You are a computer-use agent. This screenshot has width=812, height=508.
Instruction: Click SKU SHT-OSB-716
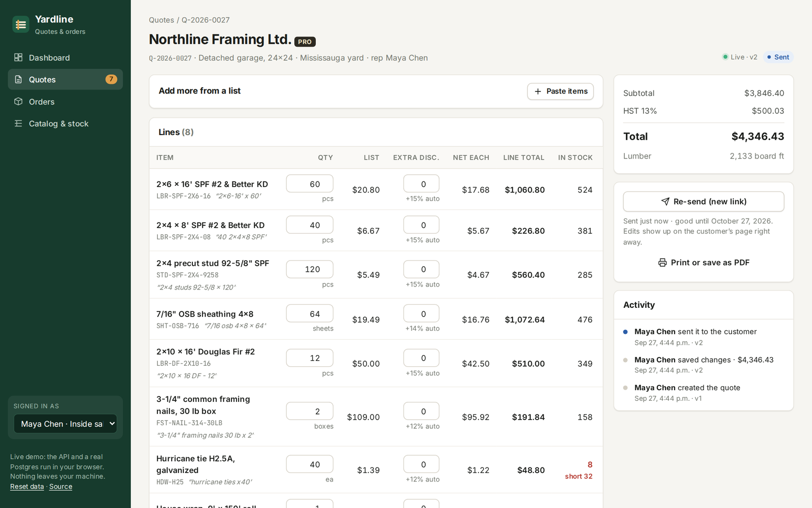(x=178, y=326)
